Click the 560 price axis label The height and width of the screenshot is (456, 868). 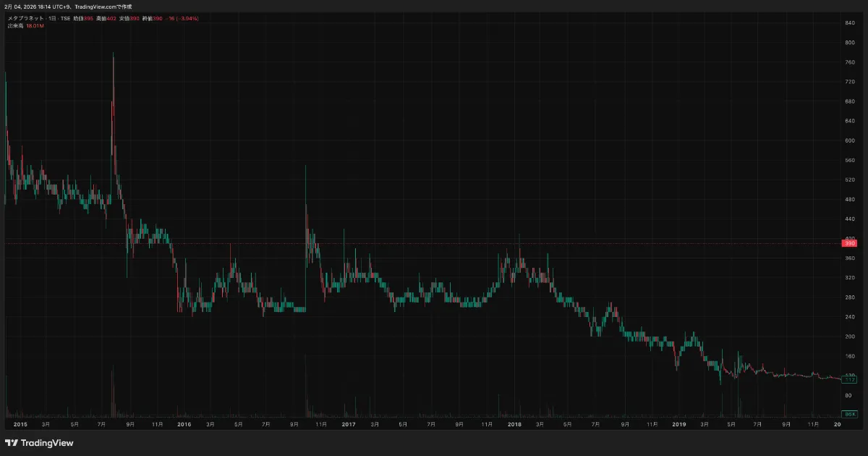(x=851, y=160)
